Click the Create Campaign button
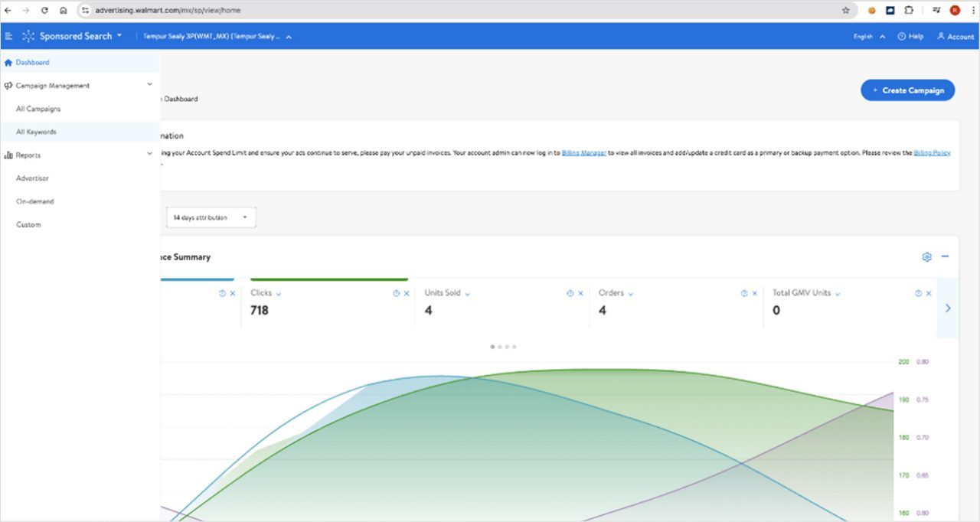Image resolution: width=980 pixels, height=522 pixels. pyautogui.click(x=907, y=90)
